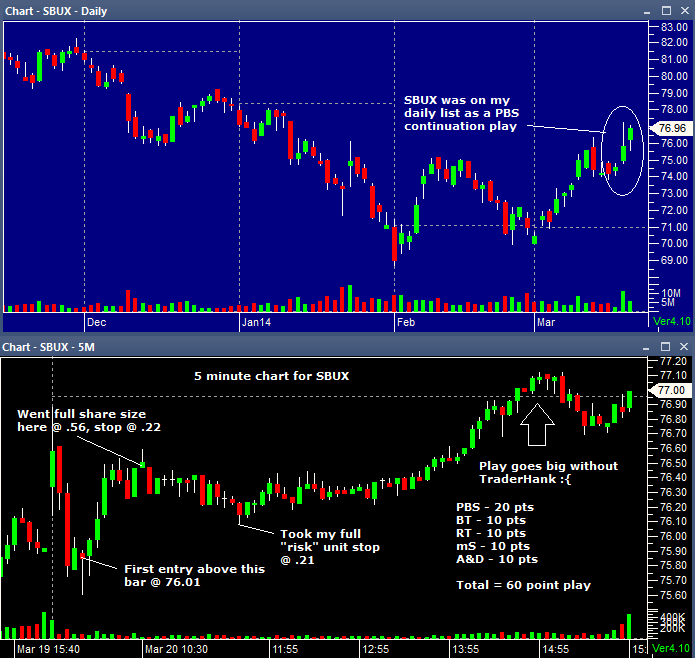Screen dimensions: 695x658
Task: Click the 11:55 label on 5M time axis
Action: 285,649
